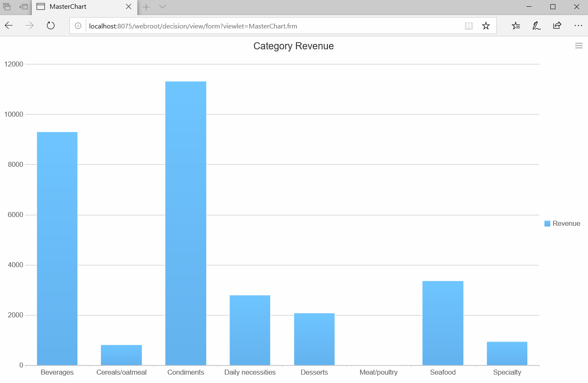Click the Seafood revenue bar

[442, 322]
